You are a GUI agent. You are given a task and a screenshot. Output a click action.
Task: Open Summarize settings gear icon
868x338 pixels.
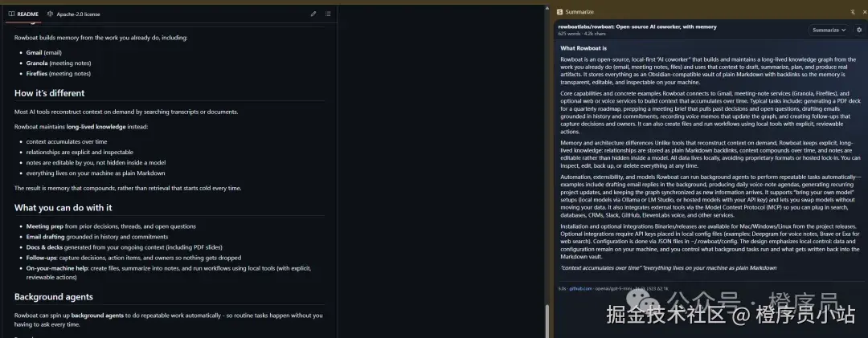pyautogui.click(x=859, y=30)
